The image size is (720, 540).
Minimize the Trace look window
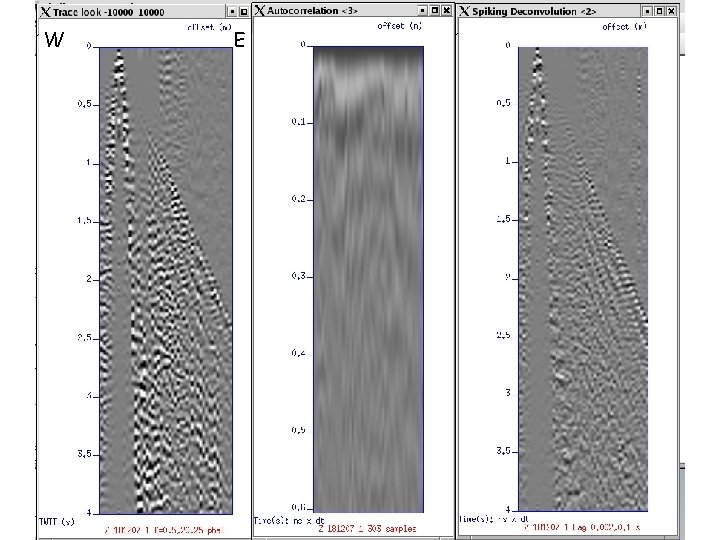(x=233, y=12)
